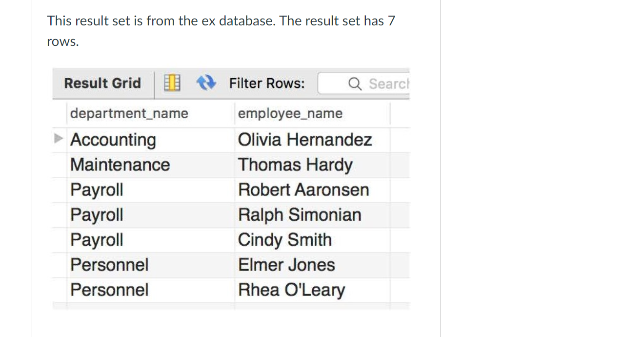The width and height of the screenshot is (644, 337).
Task: Click the Filter Rows label
Action: point(266,83)
